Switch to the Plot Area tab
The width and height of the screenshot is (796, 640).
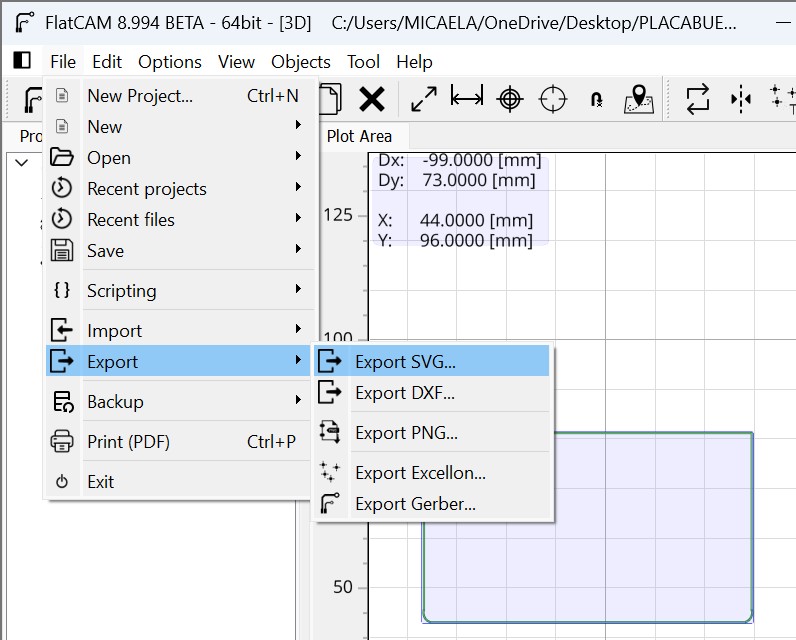click(359, 136)
